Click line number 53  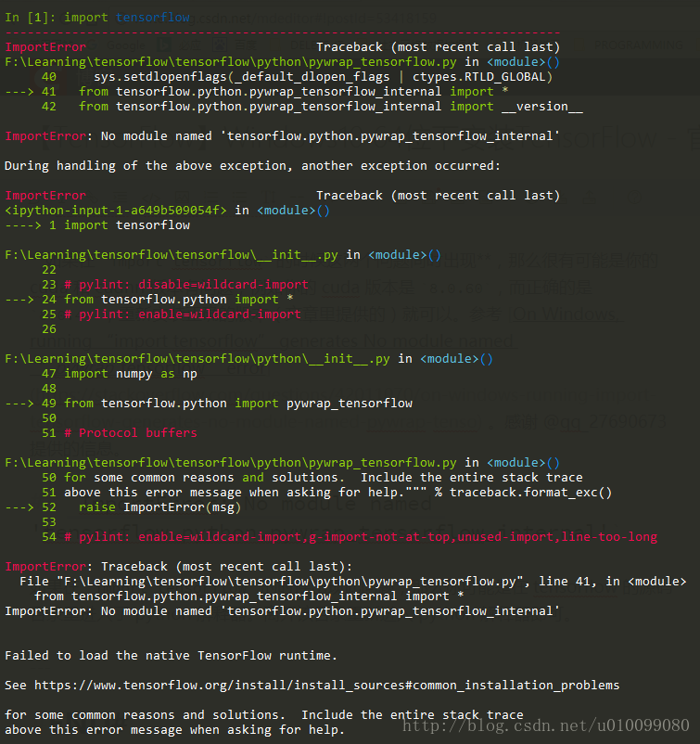[x=49, y=522]
